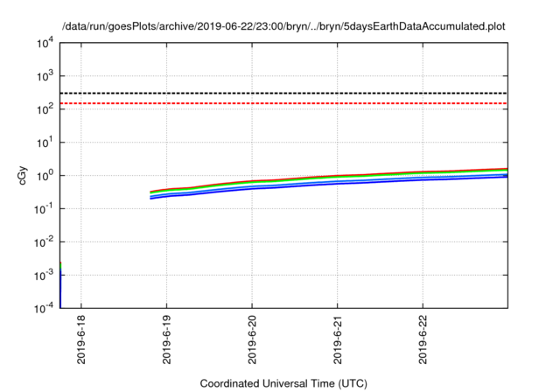This screenshot has height=392, width=560.
Task: Click the 10^1 y-axis tick label
Action: 45,142
